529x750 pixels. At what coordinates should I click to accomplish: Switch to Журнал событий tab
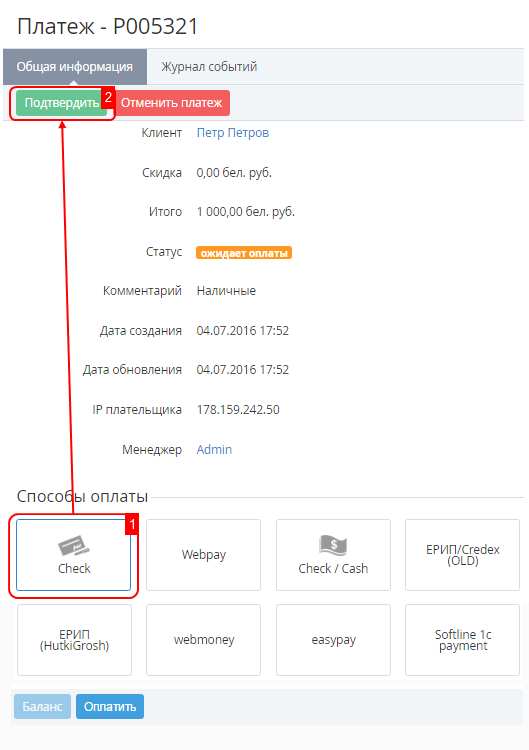[209, 66]
